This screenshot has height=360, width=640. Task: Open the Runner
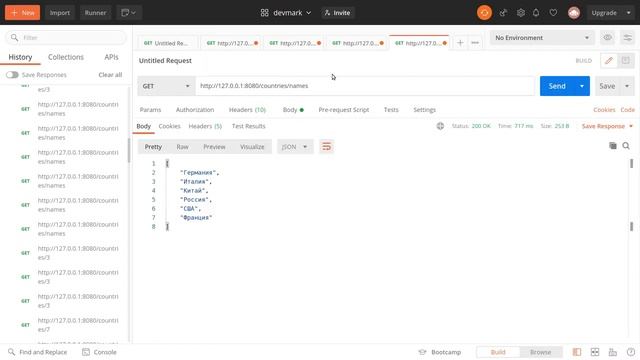click(x=95, y=13)
